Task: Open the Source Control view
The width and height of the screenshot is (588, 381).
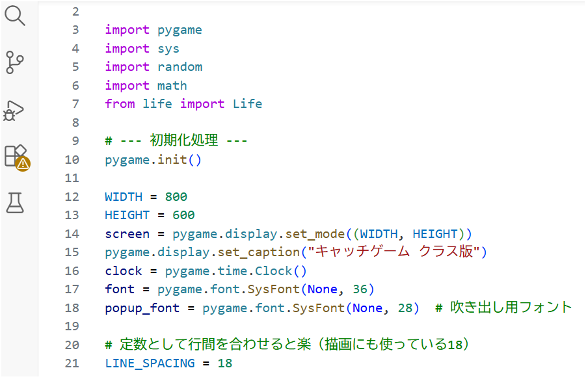Action: [x=14, y=62]
